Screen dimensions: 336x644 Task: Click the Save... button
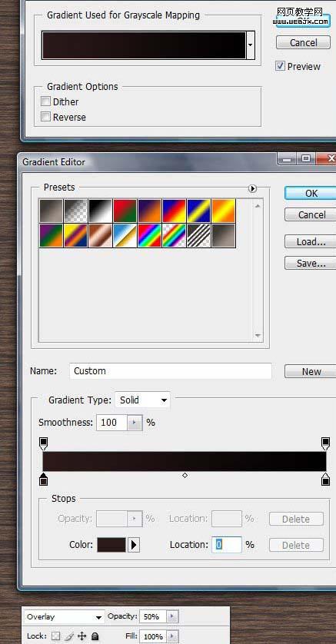click(x=311, y=264)
